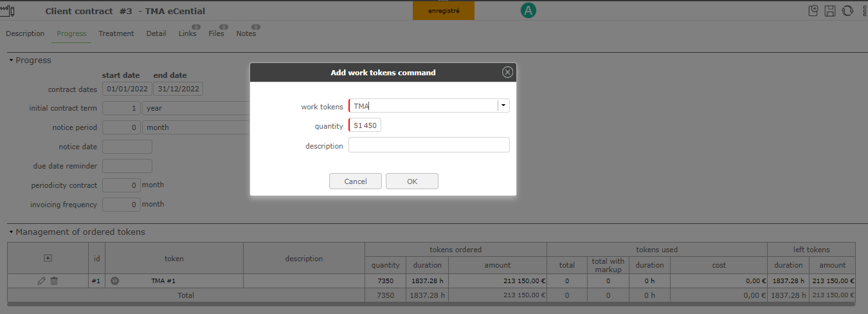Click the new contract icon with plus

[813, 11]
